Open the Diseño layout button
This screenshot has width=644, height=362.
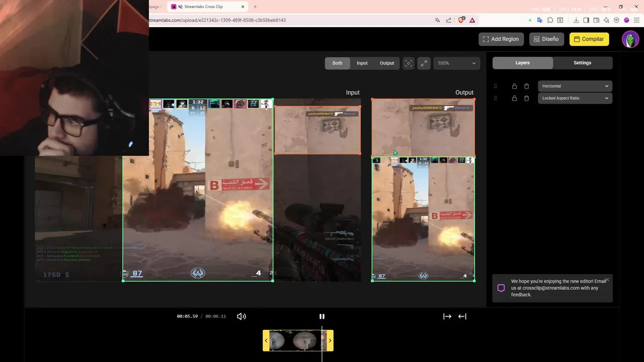(x=546, y=39)
